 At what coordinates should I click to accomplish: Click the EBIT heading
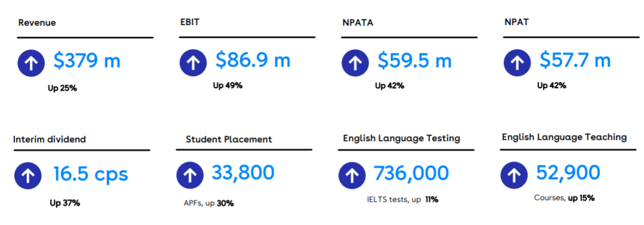pos(190,23)
